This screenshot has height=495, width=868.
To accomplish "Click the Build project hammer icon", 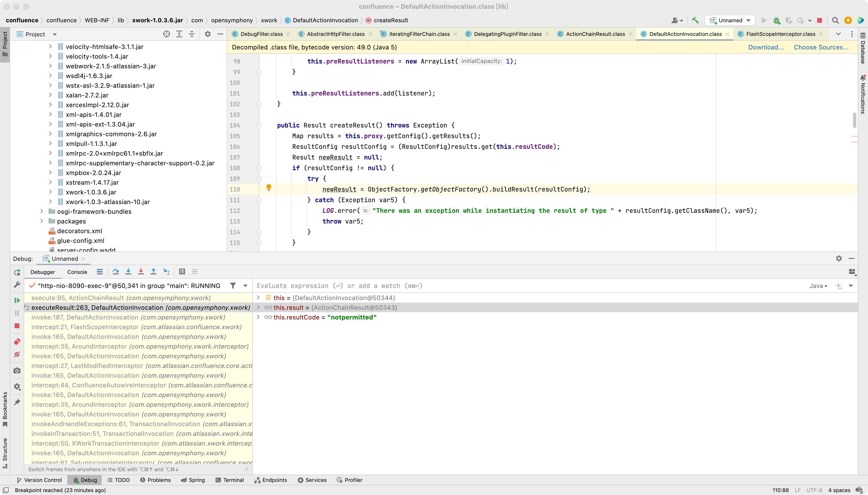I will click(695, 20).
